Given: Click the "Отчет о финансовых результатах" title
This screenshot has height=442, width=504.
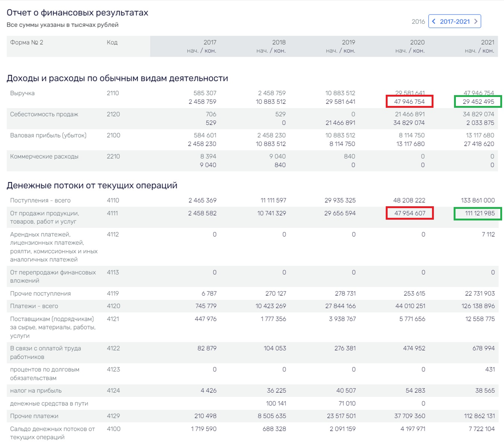Looking at the screenshot, I should [77, 13].
